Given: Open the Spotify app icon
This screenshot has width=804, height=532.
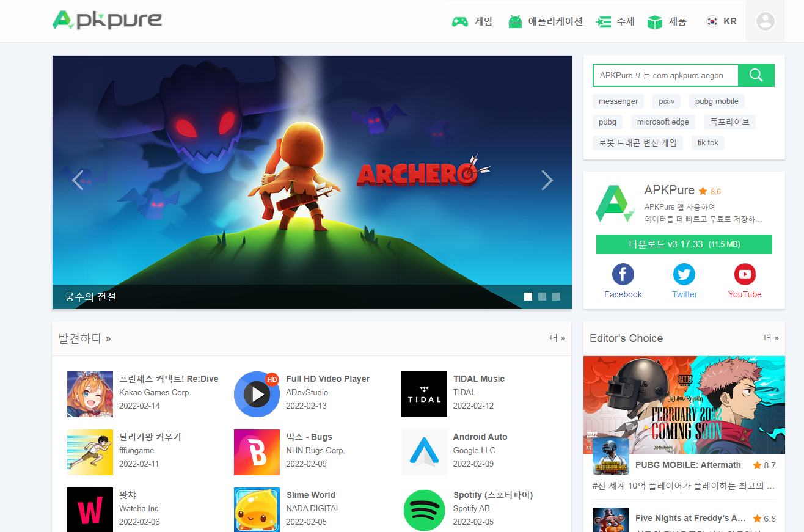Looking at the screenshot, I should coord(424,509).
